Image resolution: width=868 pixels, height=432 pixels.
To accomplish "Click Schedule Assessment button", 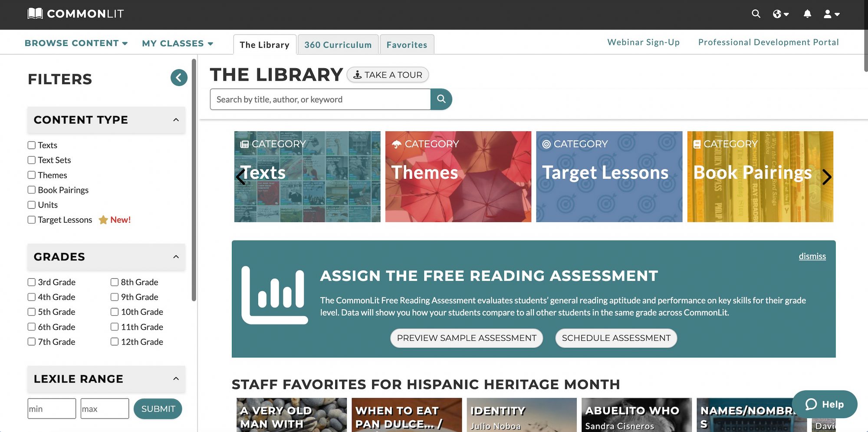I will (616, 338).
